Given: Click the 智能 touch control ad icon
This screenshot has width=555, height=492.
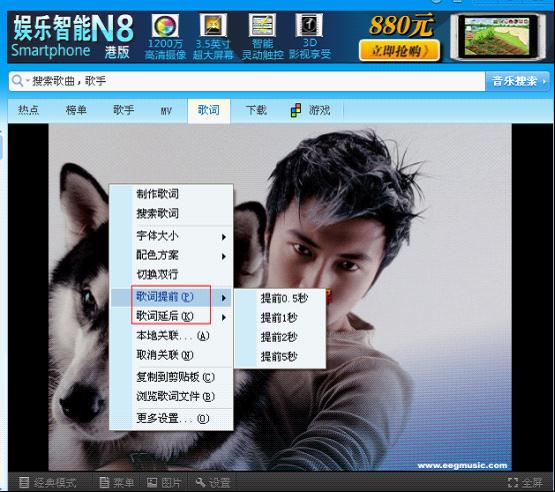Looking at the screenshot, I should click(x=262, y=25).
